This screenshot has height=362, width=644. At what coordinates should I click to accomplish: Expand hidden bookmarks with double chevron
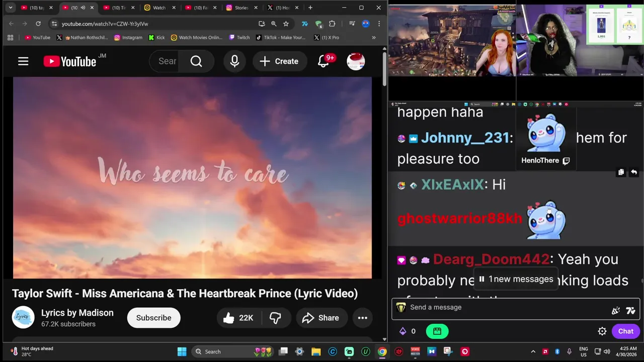374,37
